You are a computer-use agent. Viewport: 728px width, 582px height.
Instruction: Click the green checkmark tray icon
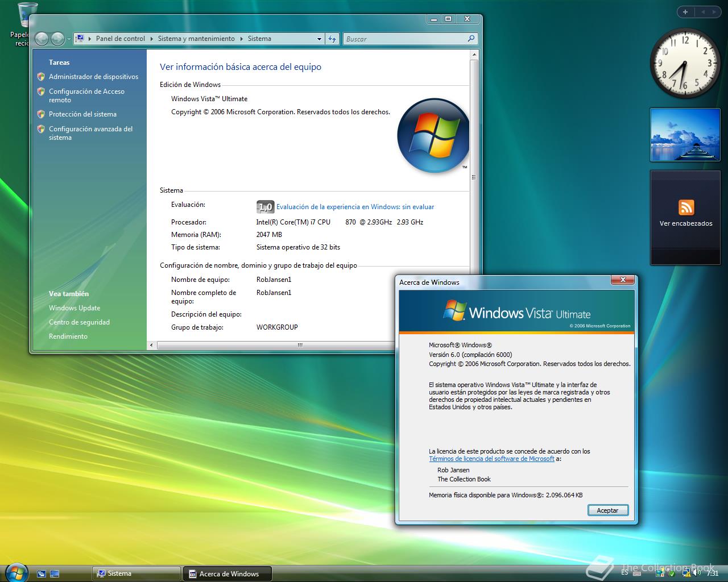coord(672,573)
